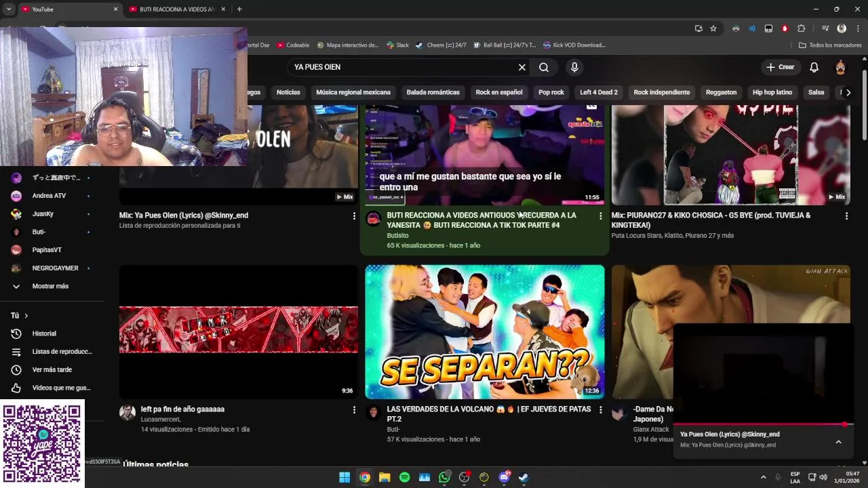Open left pa fin de año thumbnail
Screen dimensions: 868x488
[x=239, y=332]
